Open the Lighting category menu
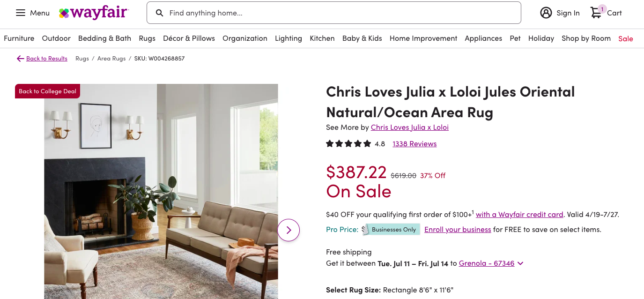This screenshot has height=299, width=644. (289, 38)
